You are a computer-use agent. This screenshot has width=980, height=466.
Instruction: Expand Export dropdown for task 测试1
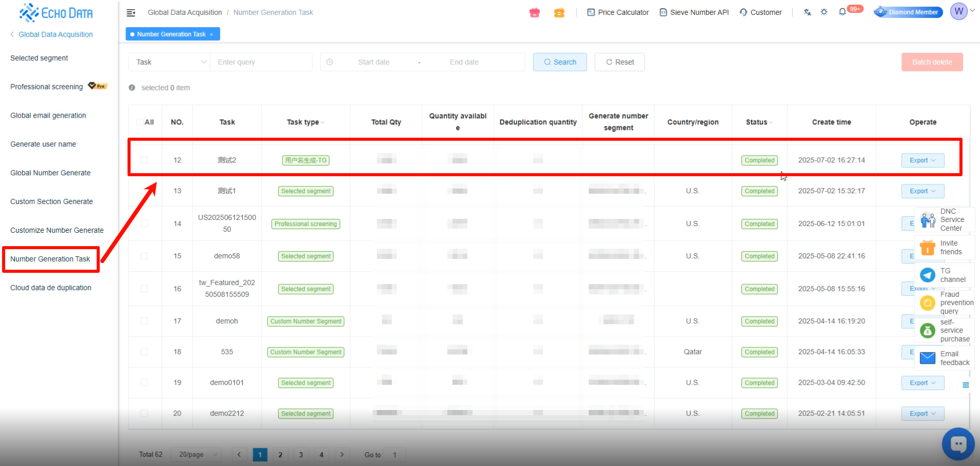922,191
